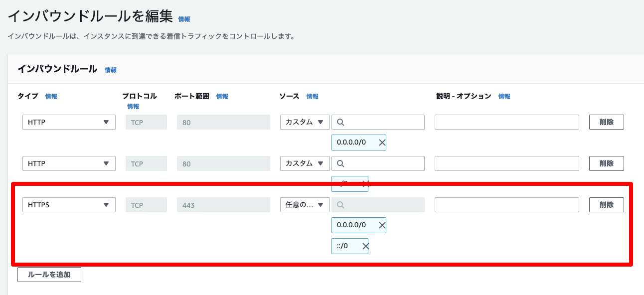Image resolution: width=644 pixels, height=295 pixels.
Task: Click ルールを追加 to add a new rule
Action: point(49,274)
